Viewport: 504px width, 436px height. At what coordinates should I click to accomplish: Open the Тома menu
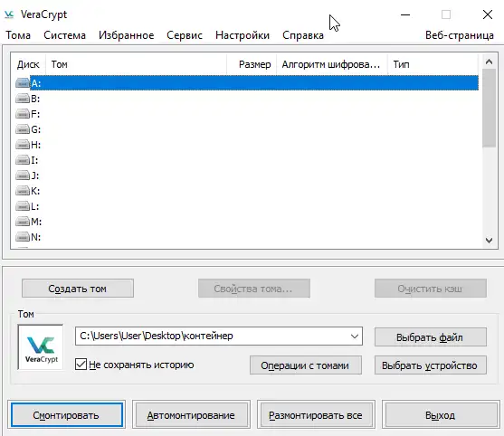[18, 35]
